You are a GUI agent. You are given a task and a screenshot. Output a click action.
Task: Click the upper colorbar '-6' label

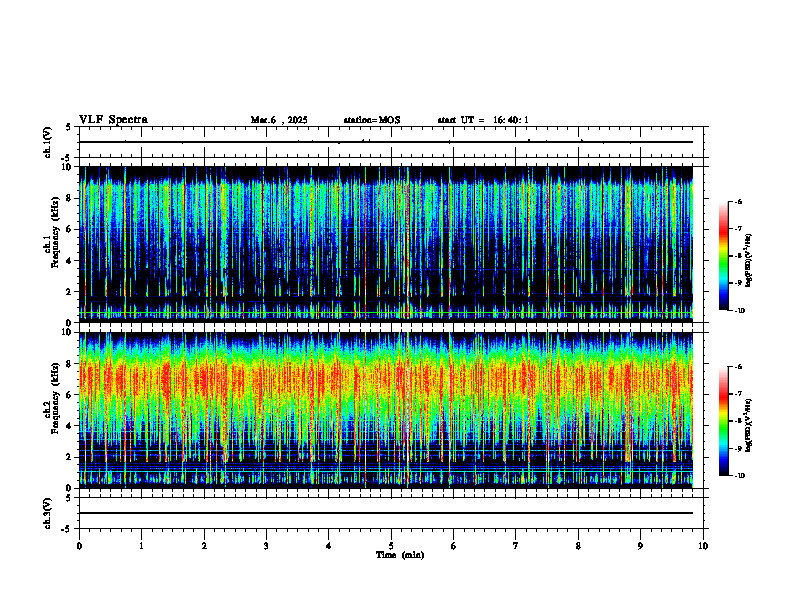click(x=738, y=201)
